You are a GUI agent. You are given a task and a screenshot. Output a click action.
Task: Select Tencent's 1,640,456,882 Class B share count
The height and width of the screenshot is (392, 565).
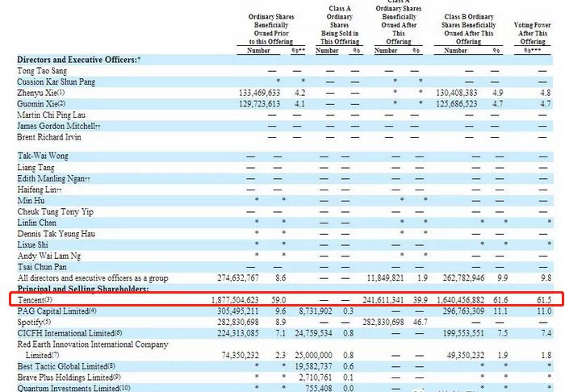458,299
